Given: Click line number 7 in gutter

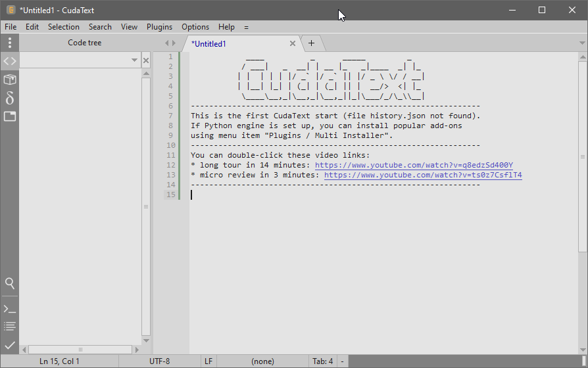Looking at the screenshot, I should (x=170, y=116).
